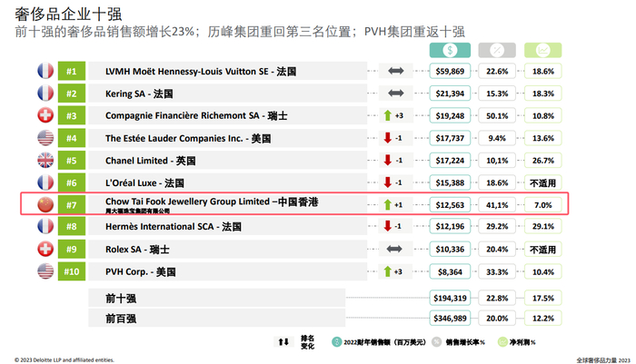Select the #10 green rank badge

tap(72, 271)
